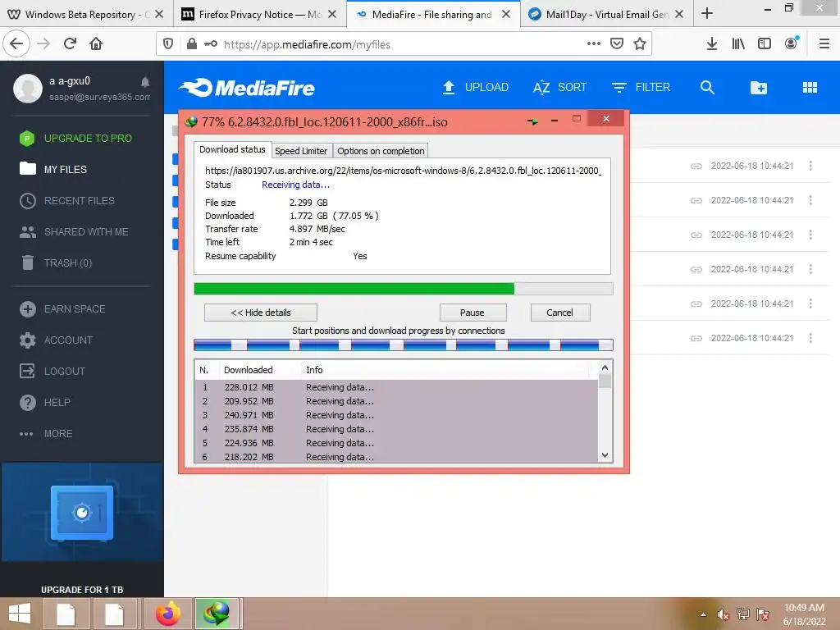The width and height of the screenshot is (840, 630).
Task: Switch to grid view icon
Action: pyautogui.click(x=810, y=87)
